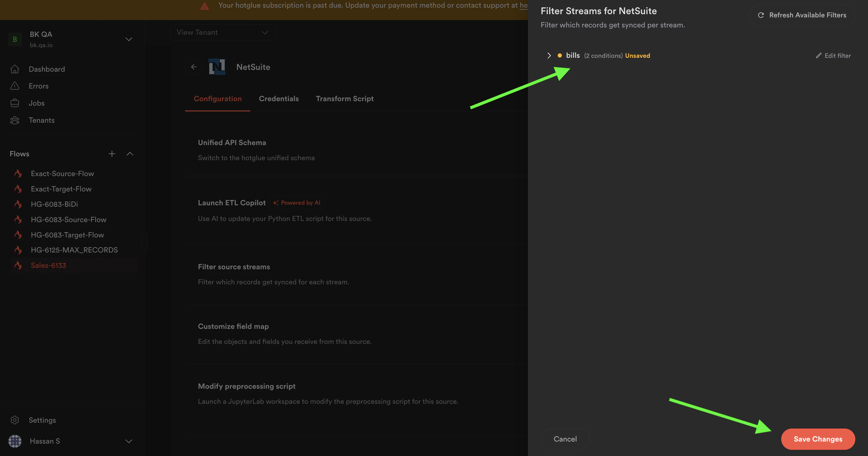Expand the bills stream filter row
Screen dimensions: 868x456
coord(549,55)
